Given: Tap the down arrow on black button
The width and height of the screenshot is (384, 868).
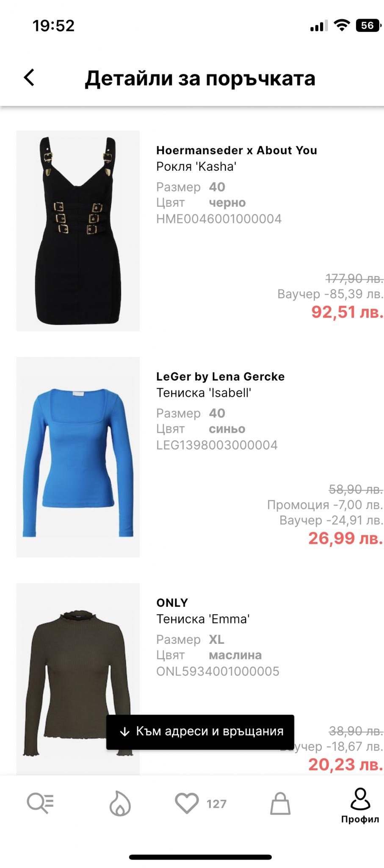Looking at the screenshot, I should pos(124,732).
